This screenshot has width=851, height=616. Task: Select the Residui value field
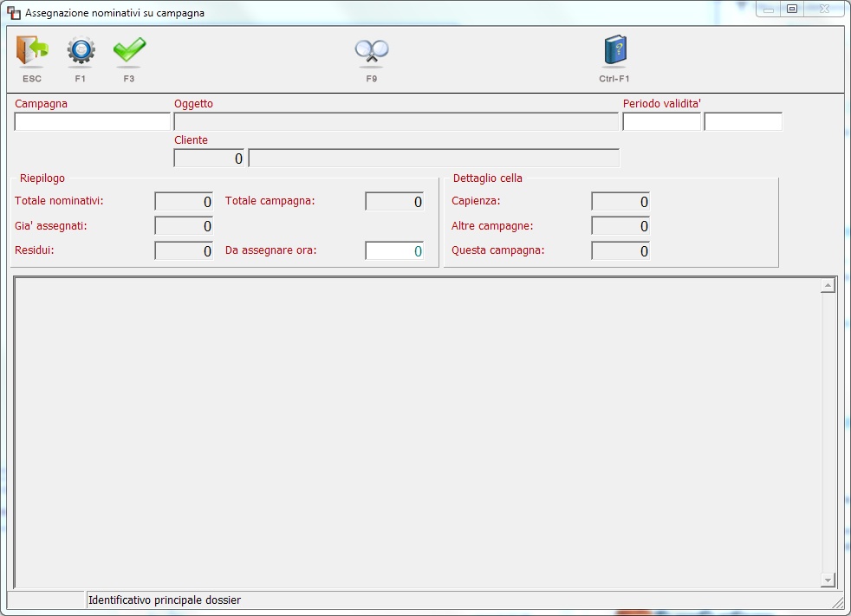tap(184, 250)
